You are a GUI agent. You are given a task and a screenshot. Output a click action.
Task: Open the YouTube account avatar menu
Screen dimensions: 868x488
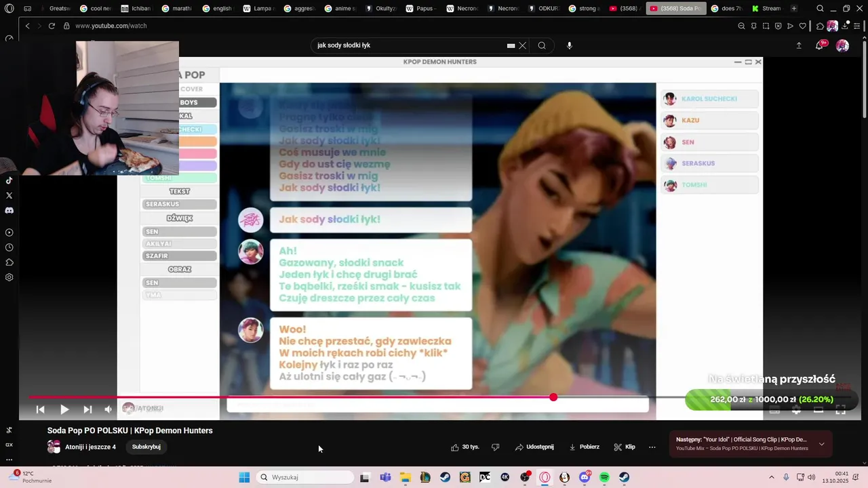[x=842, y=45]
